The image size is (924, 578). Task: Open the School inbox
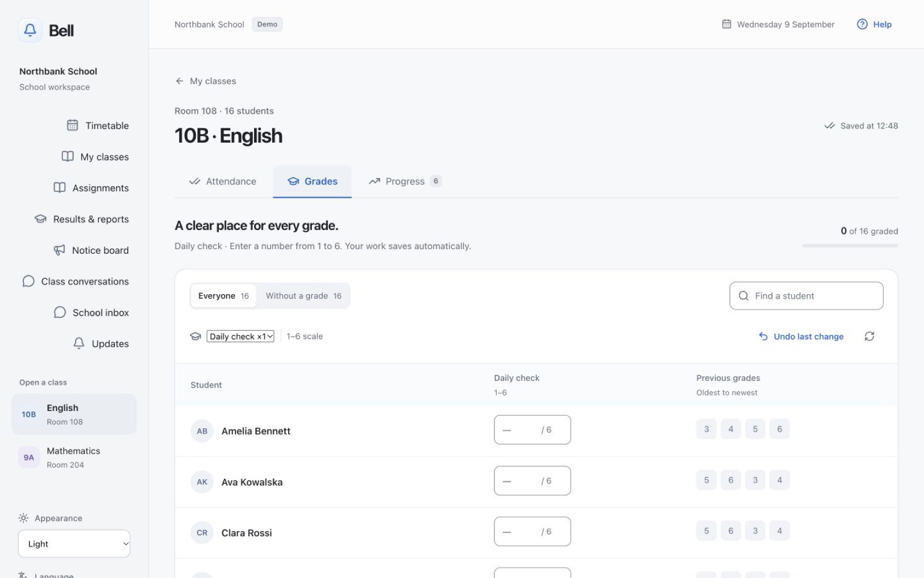click(x=91, y=313)
